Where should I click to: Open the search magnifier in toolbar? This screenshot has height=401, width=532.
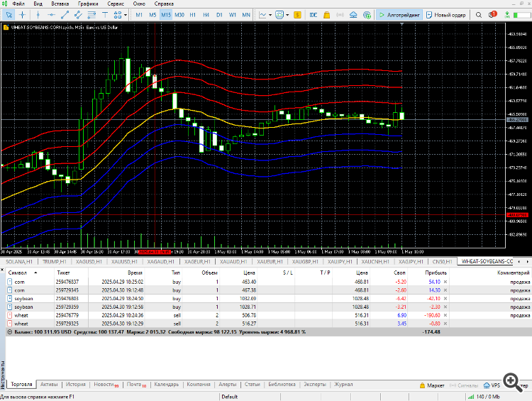point(478,15)
